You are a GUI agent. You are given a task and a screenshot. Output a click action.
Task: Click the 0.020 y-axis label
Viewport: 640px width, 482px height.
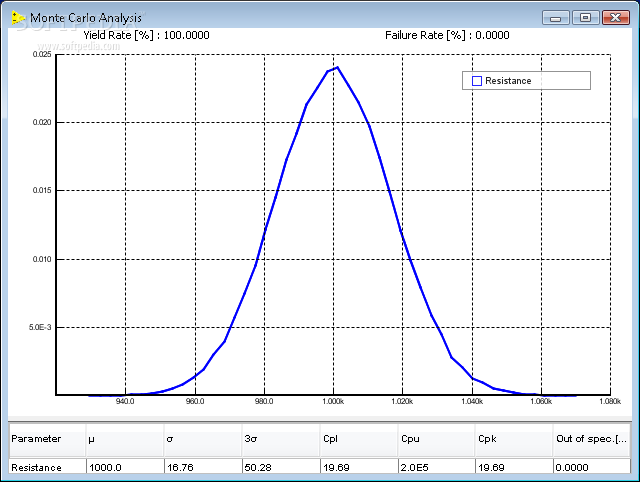pos(42,122)
